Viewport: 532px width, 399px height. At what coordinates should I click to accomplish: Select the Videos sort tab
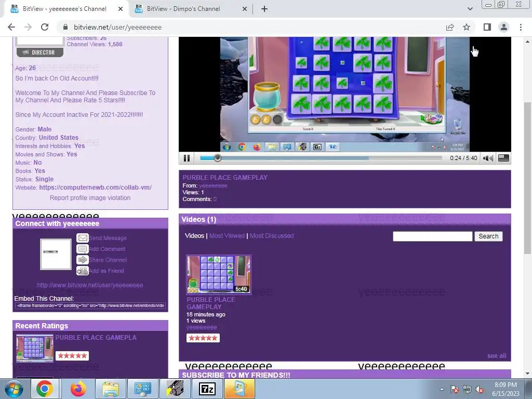coord(194,236)
